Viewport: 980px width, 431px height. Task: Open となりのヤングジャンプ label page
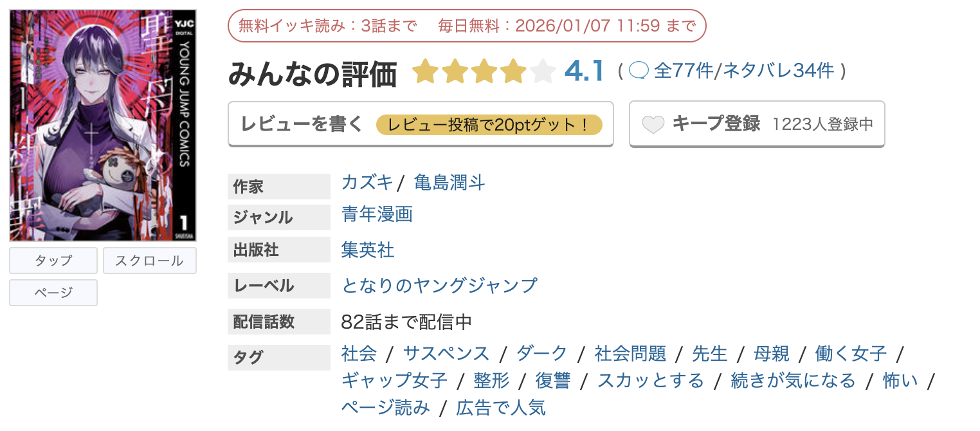point(439,284)
